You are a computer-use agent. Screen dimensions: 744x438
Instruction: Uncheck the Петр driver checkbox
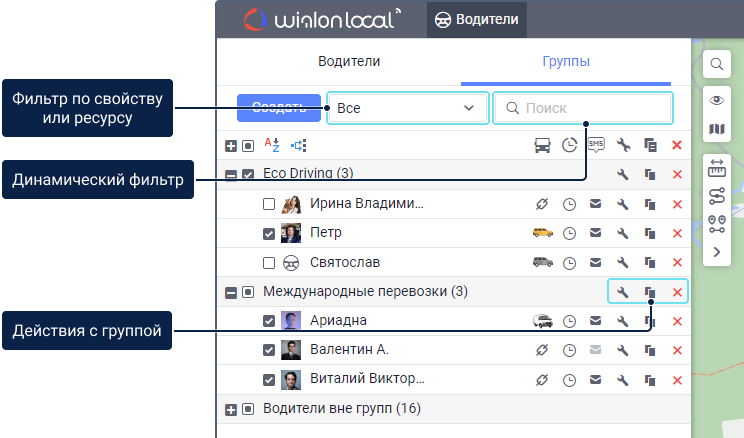pos(269,233)
